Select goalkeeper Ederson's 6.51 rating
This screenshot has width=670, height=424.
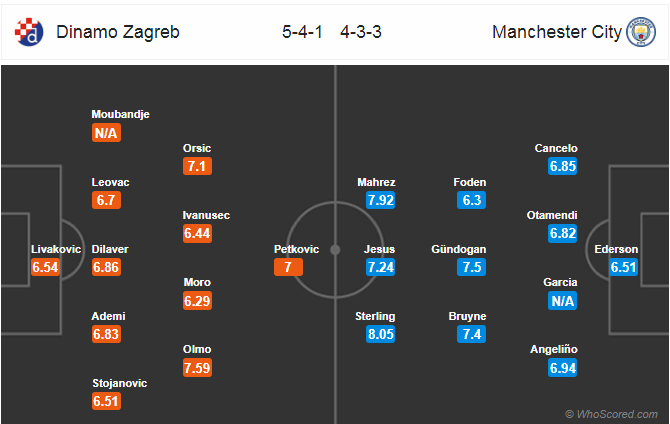coord(623,267)
